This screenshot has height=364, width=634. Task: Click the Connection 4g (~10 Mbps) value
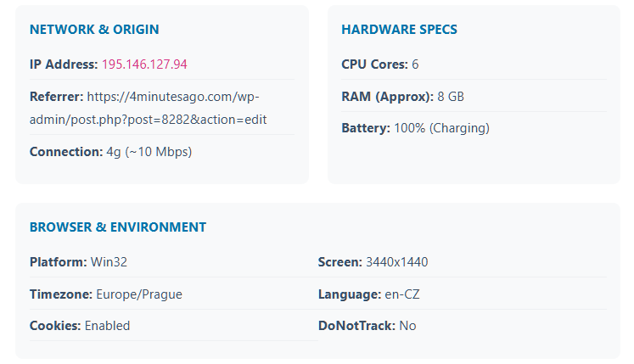click(x=149, y=152)
